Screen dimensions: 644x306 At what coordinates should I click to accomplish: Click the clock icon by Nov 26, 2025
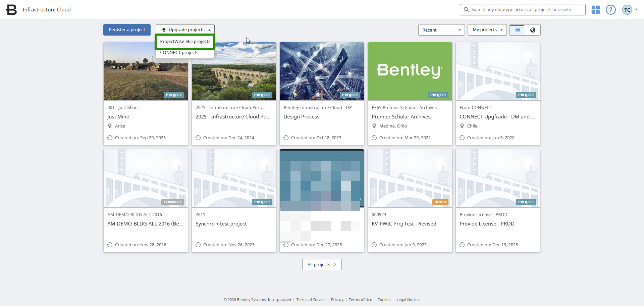tap(198, 245)
